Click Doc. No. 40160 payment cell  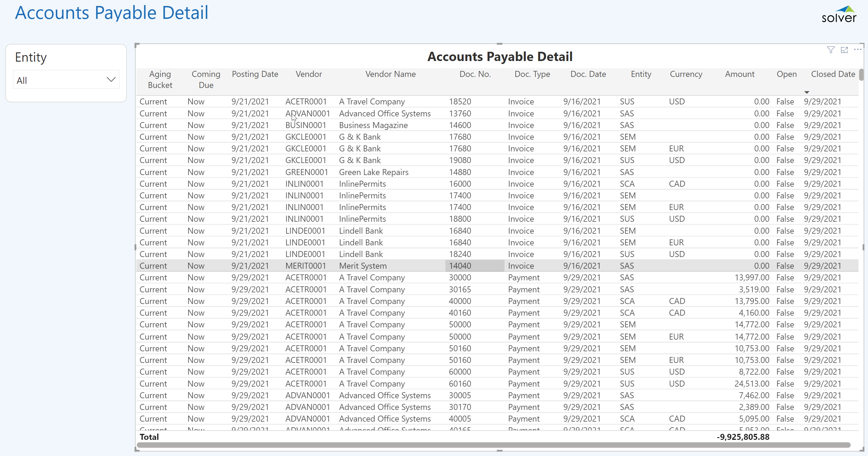pyautogui.click(x=460, y=313)
